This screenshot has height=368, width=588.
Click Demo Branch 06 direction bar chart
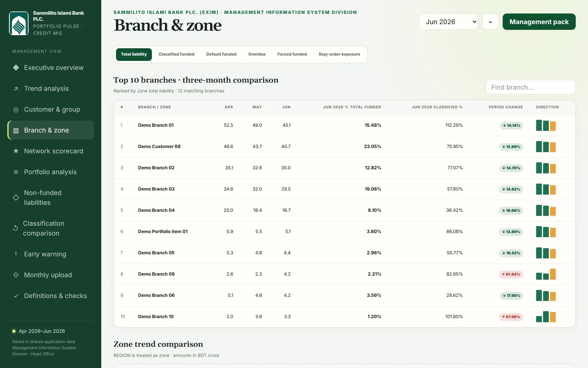coord(546,295)
